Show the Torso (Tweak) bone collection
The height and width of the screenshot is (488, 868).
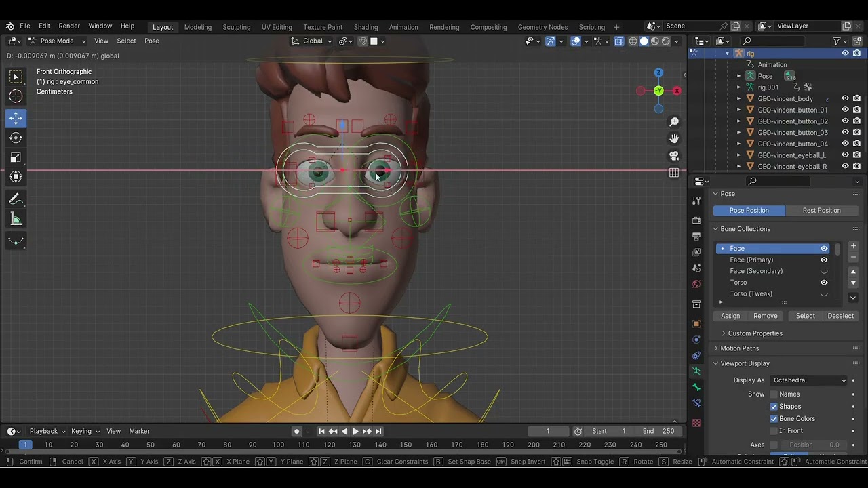824,294
